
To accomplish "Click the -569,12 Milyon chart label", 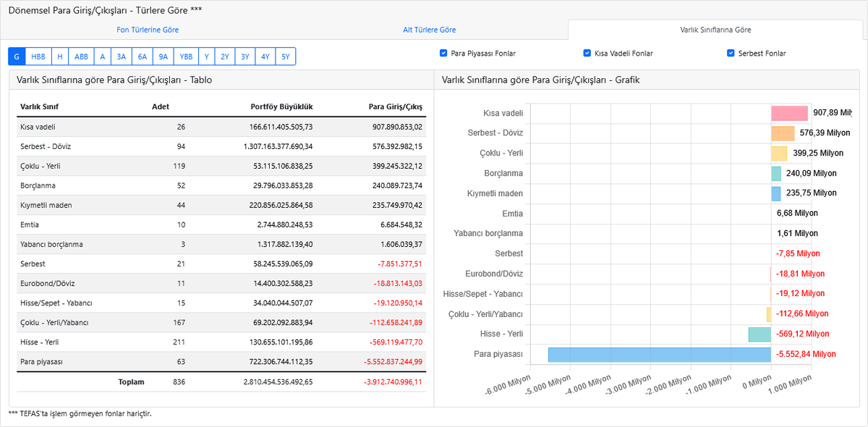I will pyautogui.click(x=802, y=334).
